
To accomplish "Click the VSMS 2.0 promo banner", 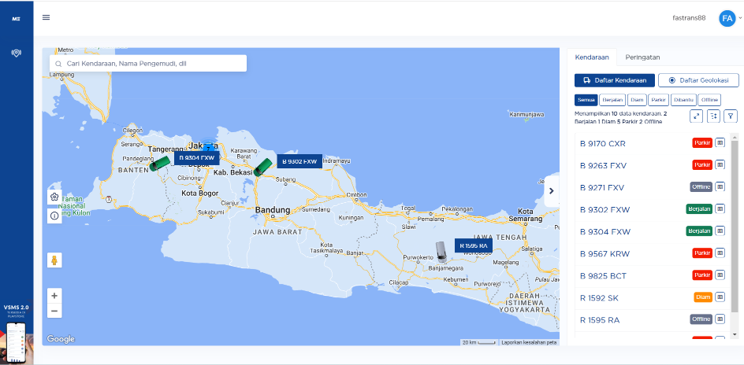I will (x=17, y=334).
